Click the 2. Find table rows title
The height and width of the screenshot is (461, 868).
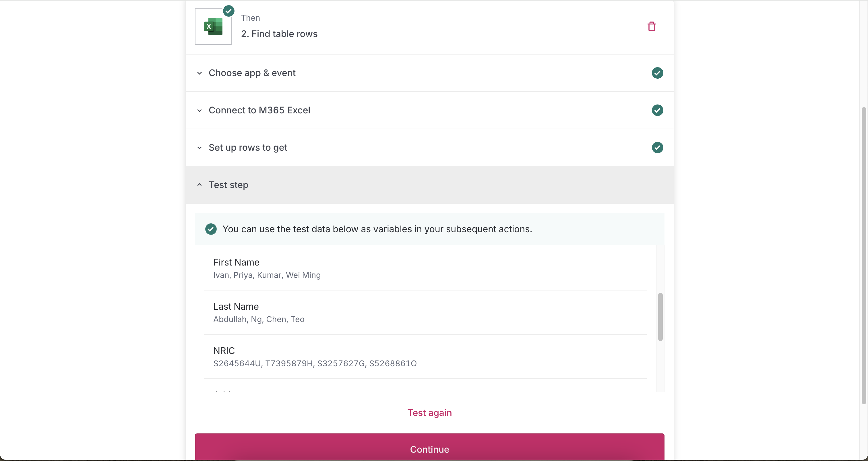279,34
